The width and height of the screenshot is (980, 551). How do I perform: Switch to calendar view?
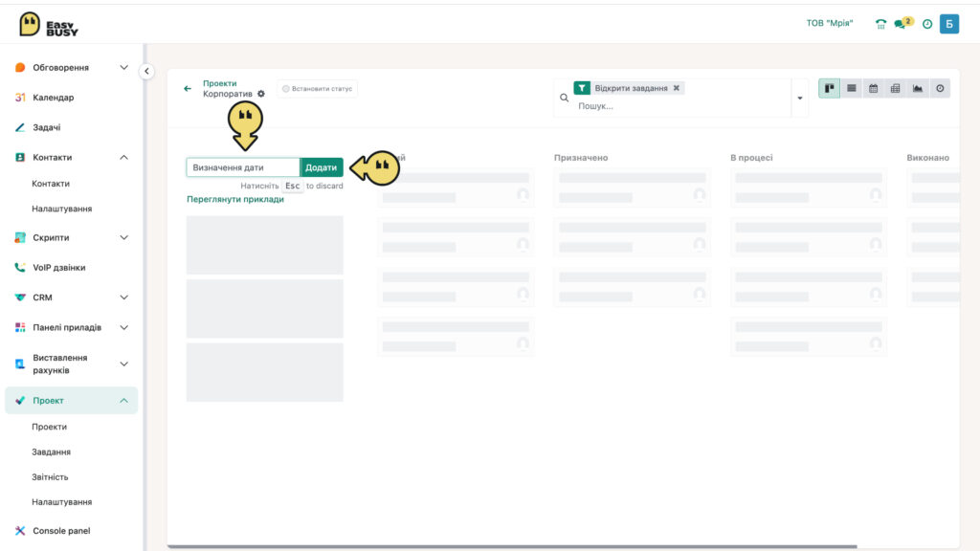tap(873, 88)
